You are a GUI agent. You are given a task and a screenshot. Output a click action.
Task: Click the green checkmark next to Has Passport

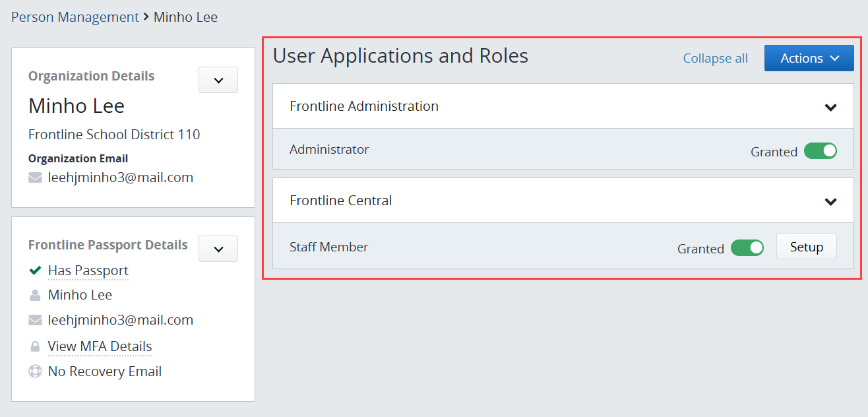(35, 271)
